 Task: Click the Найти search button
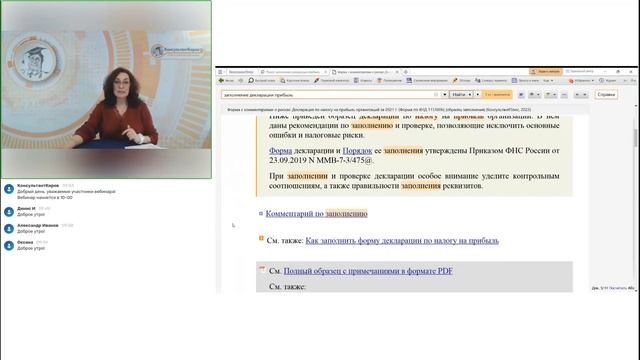tap(459, 95)
